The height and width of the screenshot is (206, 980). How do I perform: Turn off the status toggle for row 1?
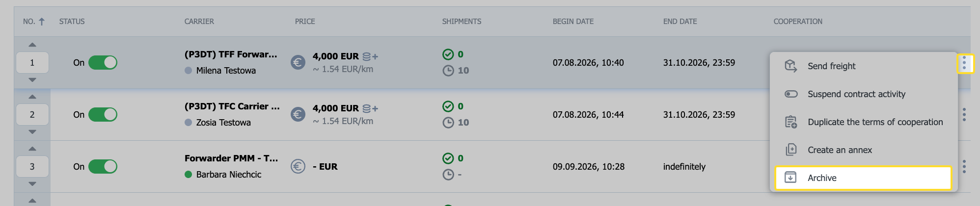click(103, 63)
